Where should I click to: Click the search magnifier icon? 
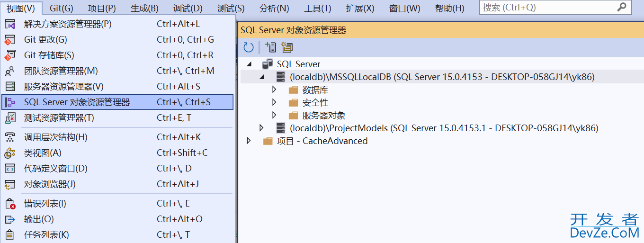[622, 7]
